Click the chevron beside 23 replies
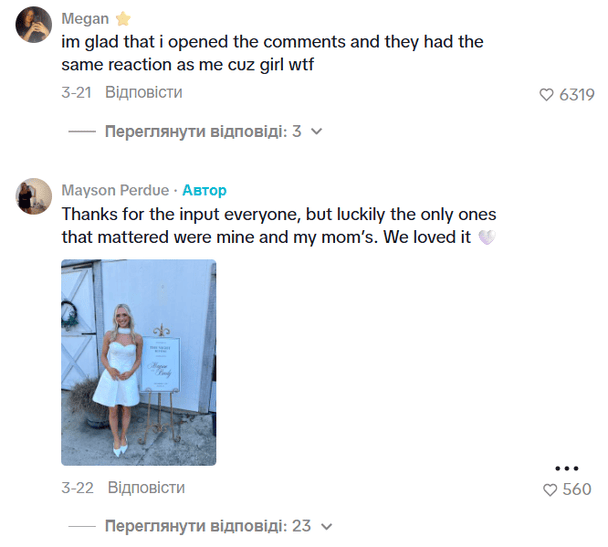608x547 pixels. (x=325, y=526)
